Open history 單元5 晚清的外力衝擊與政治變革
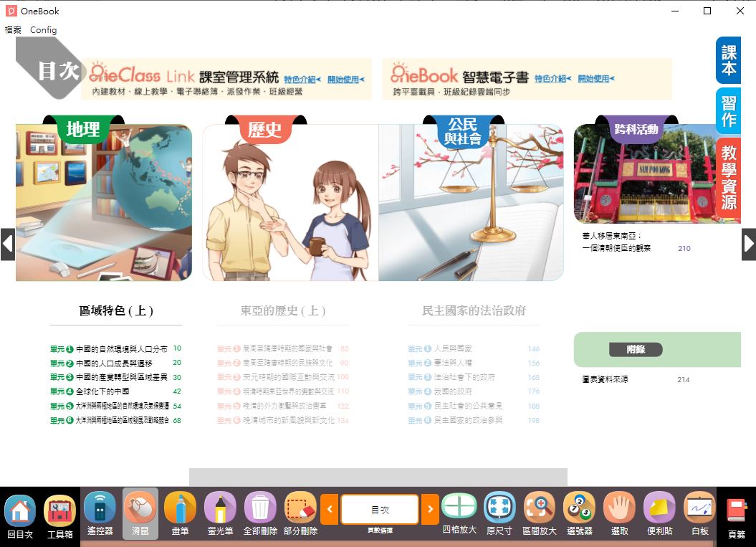 click(283, 406)
